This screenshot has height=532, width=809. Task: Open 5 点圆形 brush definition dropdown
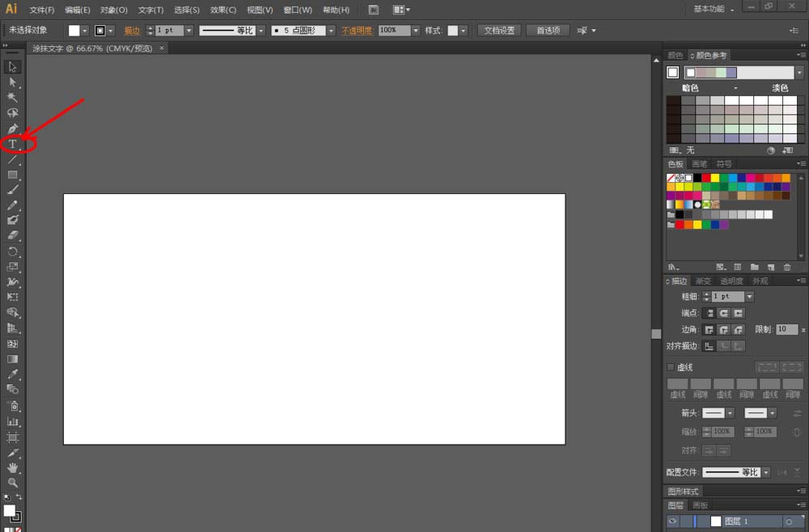coord(331,31)
